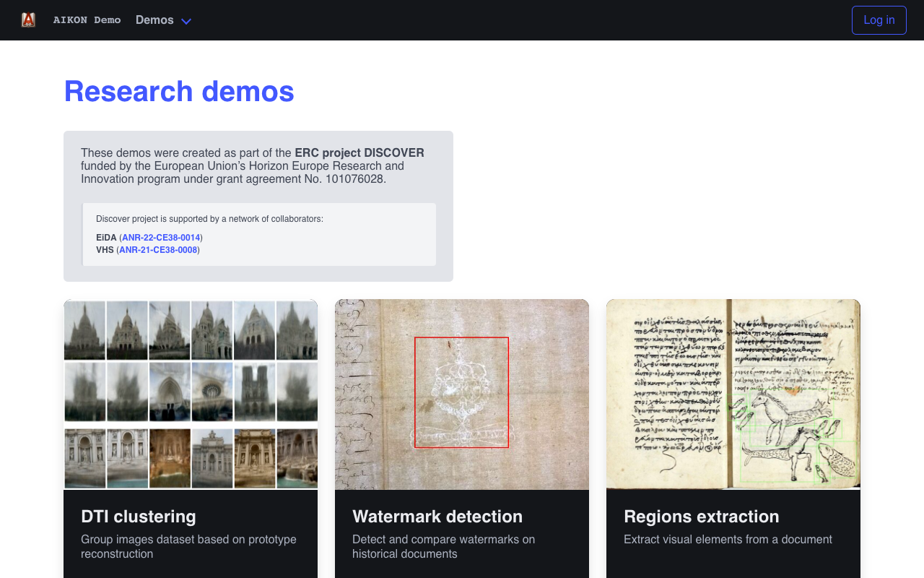Click the Research demos heading

point(179,92)
